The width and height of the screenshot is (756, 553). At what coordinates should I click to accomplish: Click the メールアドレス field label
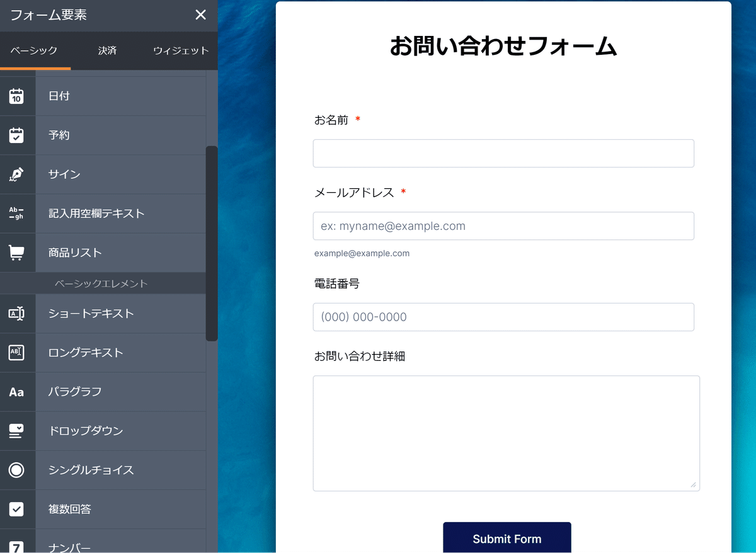pos(354,192)
